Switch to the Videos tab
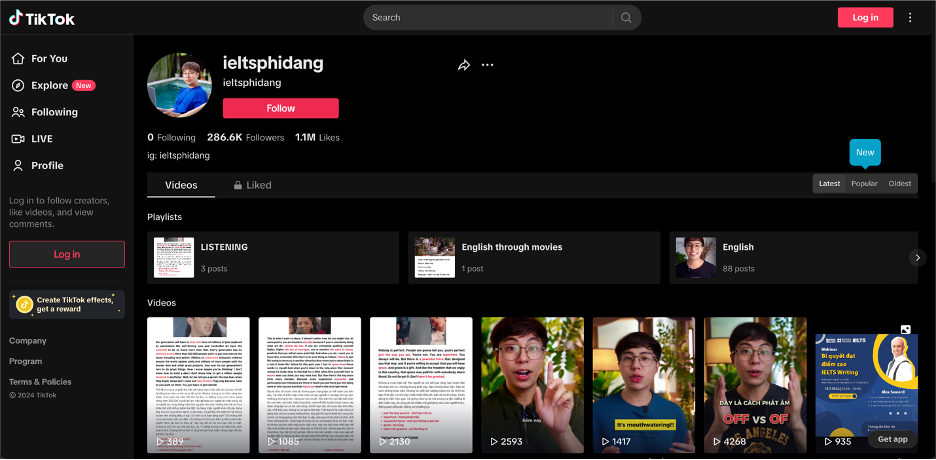This screenshot has height=460, width=936. pyautogui.click(x=181, y=185)
